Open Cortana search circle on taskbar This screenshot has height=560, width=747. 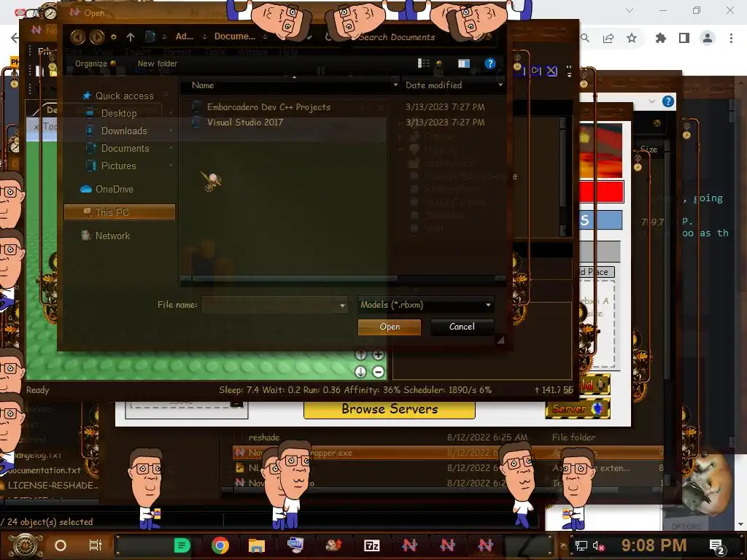(x=61, y=545)
